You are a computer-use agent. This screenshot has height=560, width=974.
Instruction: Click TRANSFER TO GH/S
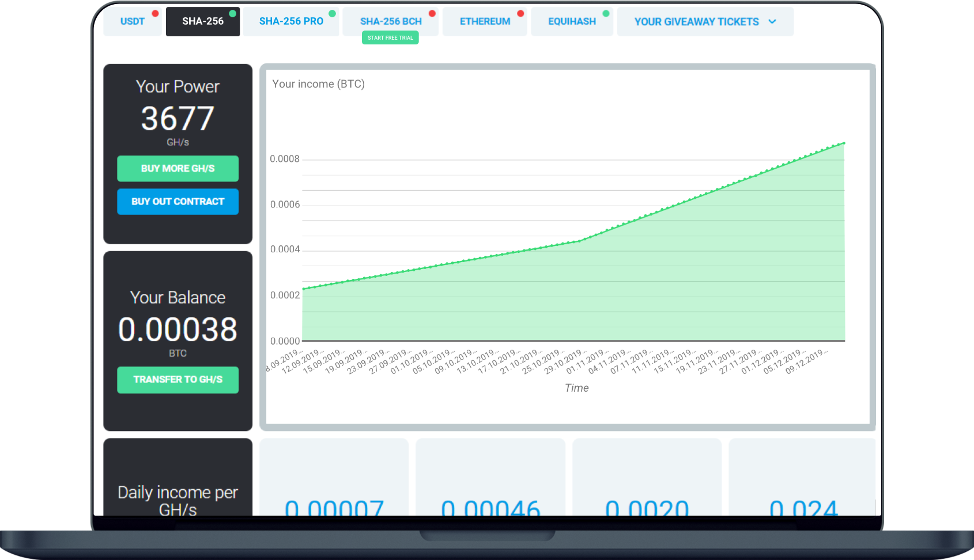click(x=178, y=380)
